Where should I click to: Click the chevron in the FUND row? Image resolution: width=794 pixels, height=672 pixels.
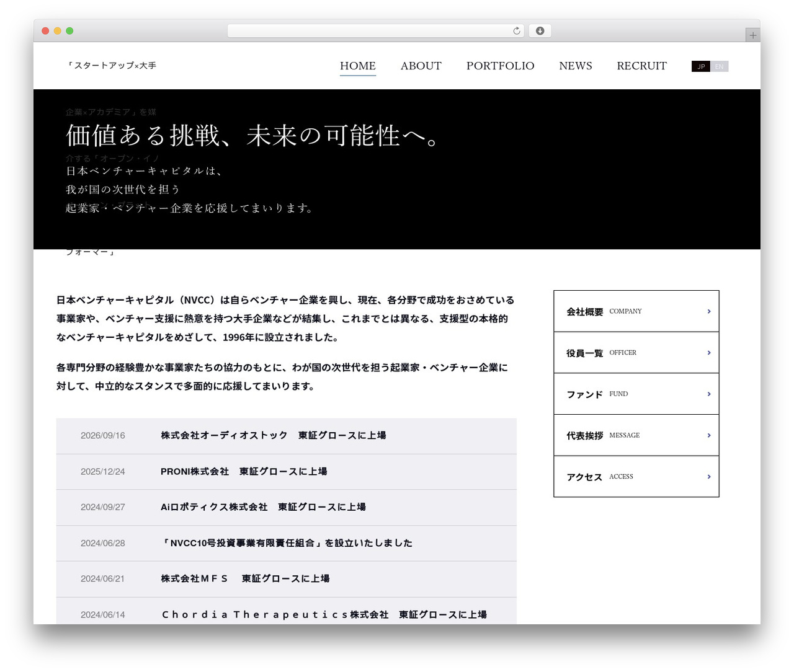click(x=709, y=394)
